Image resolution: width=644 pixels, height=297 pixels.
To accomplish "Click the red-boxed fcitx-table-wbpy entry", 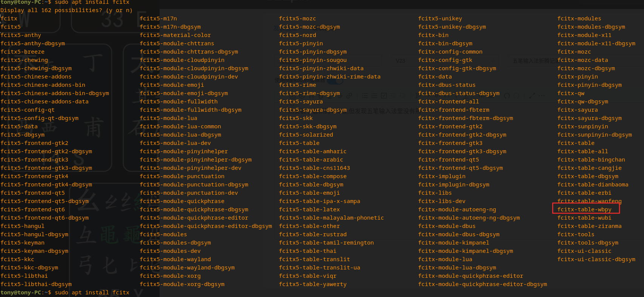I will [x=584, y=209].
